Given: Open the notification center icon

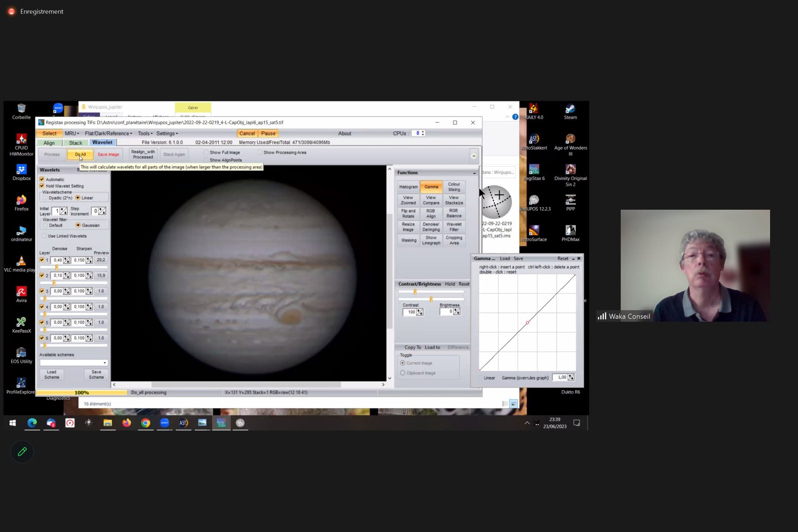Looking at the screenshot, I should click(576, 423).
